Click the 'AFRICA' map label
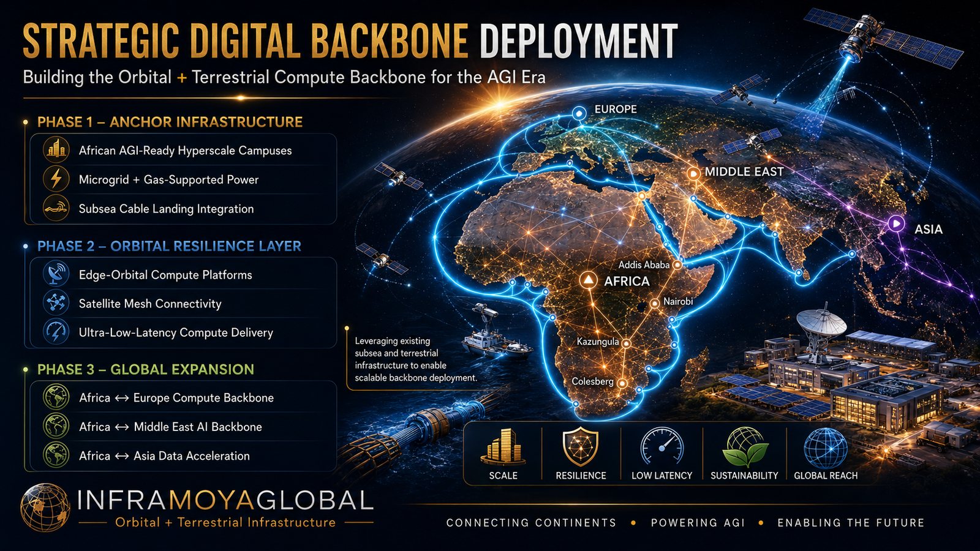This screenshot has height=551, width=980. pyautogui.click(x=627, y=281)
